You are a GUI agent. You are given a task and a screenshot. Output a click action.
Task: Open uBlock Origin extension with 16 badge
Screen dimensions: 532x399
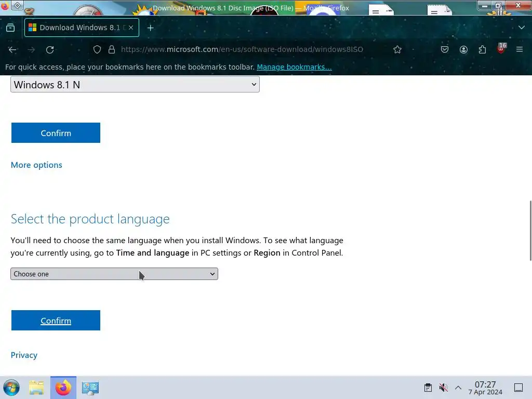click(501, 49)
